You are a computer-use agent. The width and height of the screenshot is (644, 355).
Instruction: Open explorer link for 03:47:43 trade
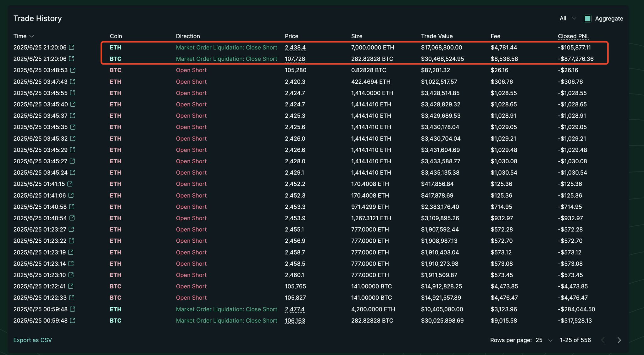[x=73, y=82]
